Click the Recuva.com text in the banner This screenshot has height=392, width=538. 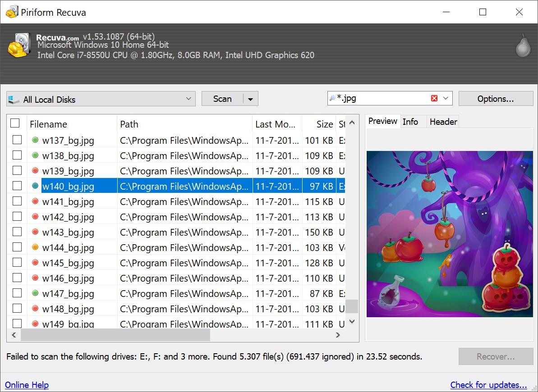pyautogui.click(x=57, y=37)
